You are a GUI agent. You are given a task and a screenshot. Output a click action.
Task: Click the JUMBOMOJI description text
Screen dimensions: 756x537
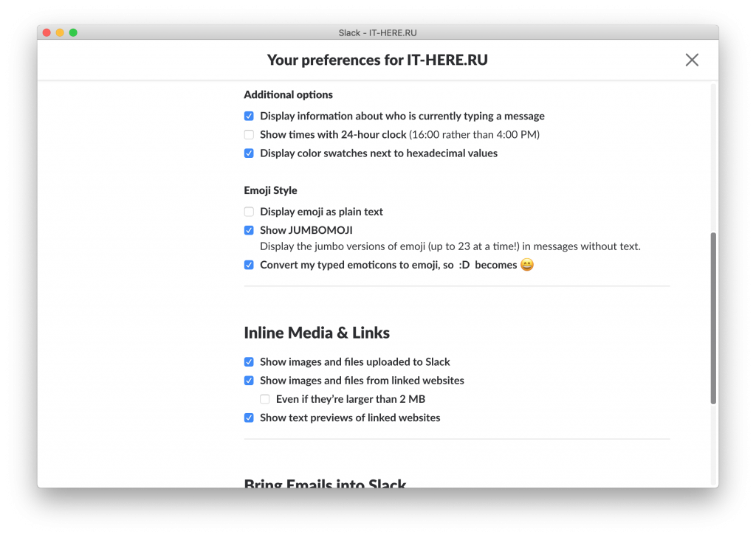[x=450, y=246]
